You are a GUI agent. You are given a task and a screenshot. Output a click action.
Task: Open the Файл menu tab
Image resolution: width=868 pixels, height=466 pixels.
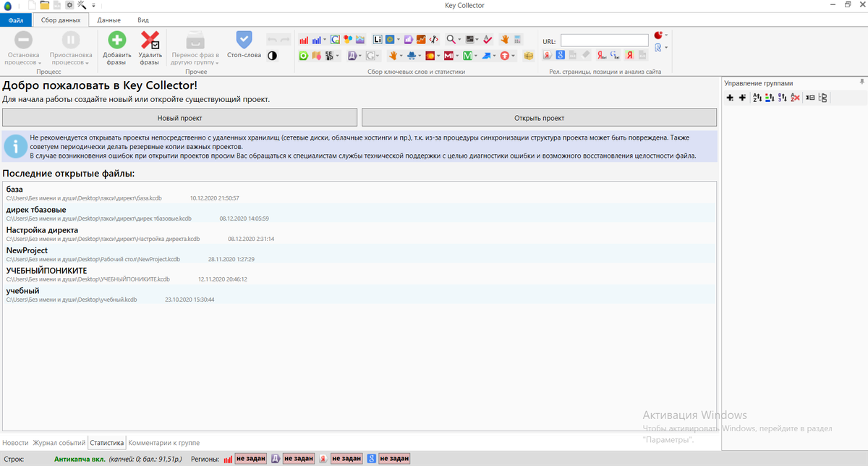tap(16, 20)
